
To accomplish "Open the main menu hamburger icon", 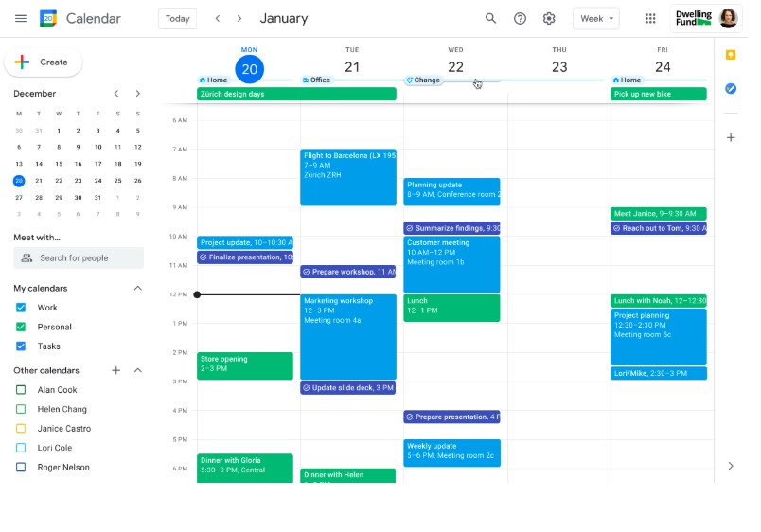I will (x=21, y=18).
